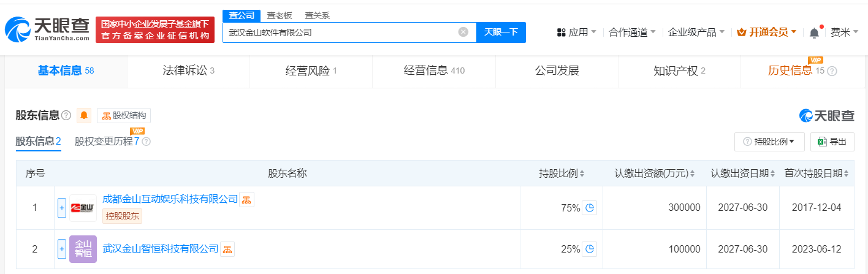Sort by 认缴出资额(万元) column
Image resolution: width=868 pixels, height=274 pixels.
pos(693,174)
